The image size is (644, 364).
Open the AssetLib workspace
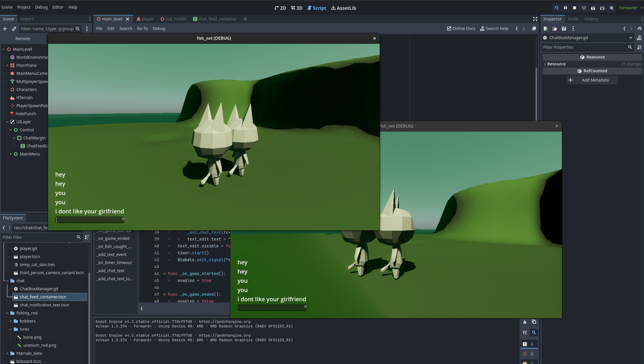(x=343, y=8)
